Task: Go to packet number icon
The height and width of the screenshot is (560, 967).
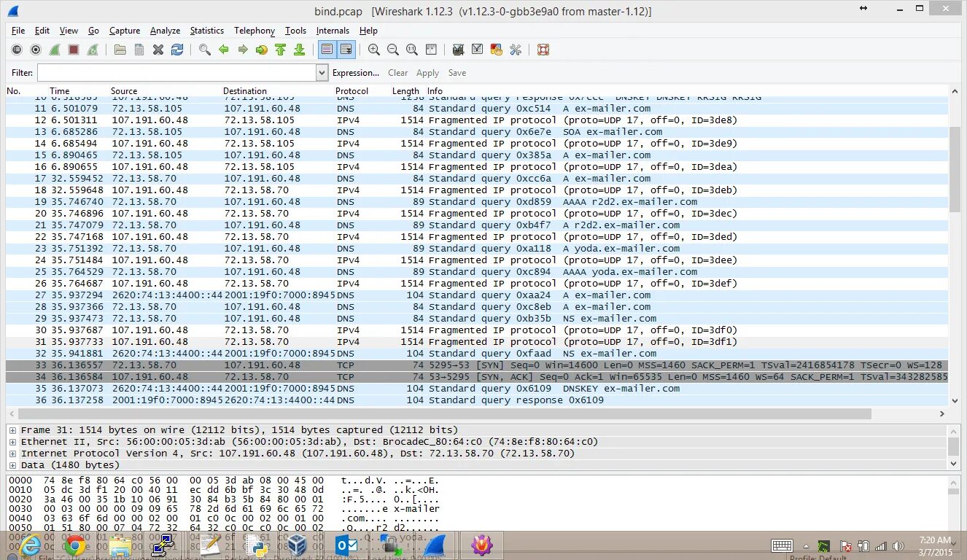Action: 262,50
